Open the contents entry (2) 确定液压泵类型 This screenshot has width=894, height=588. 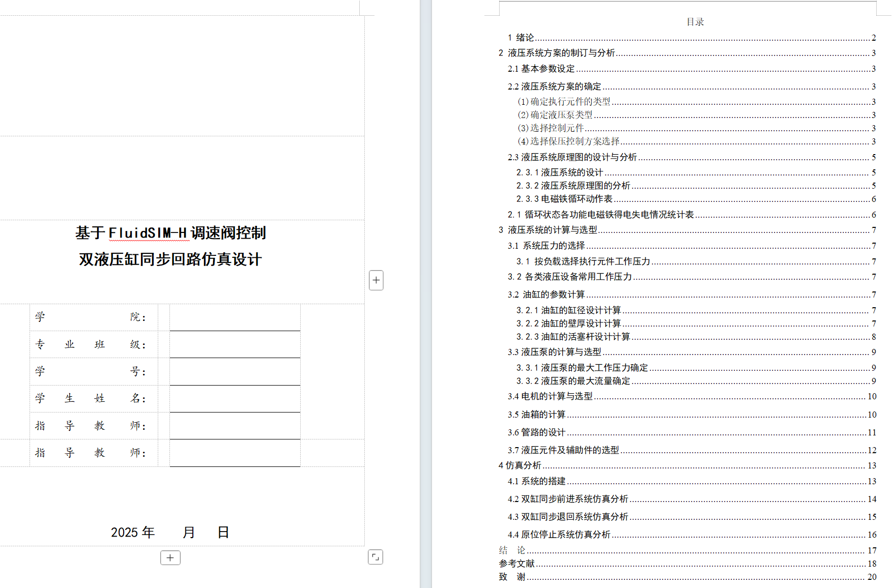(696, 115)
